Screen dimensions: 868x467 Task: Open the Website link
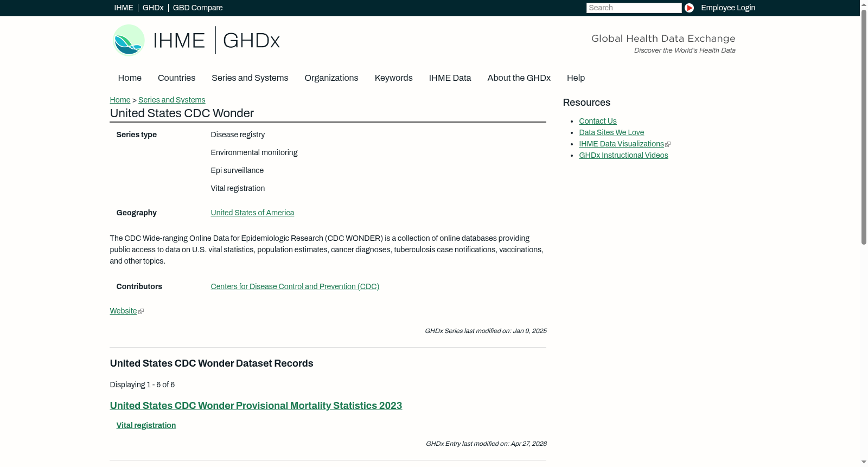pos(123,311)
